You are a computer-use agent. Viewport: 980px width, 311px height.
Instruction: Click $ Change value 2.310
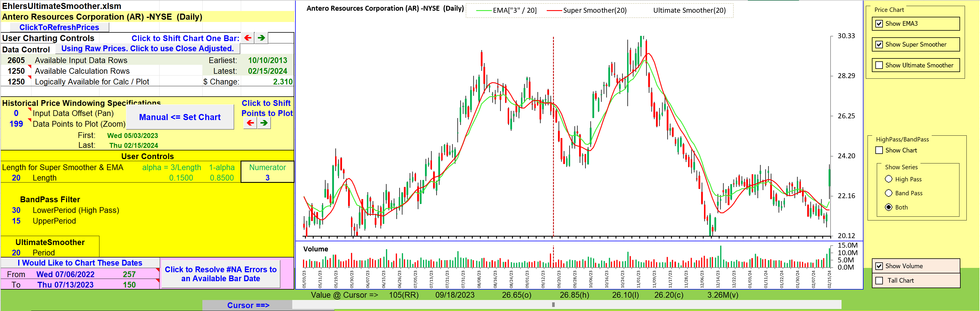[283, 82]
